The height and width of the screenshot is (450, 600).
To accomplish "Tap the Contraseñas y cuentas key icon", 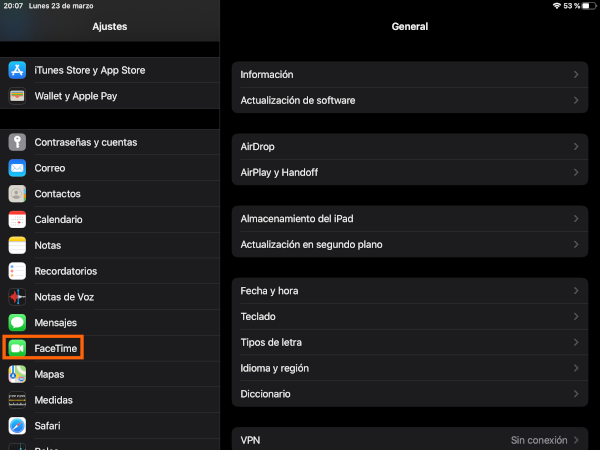I will tap(17, 142).
